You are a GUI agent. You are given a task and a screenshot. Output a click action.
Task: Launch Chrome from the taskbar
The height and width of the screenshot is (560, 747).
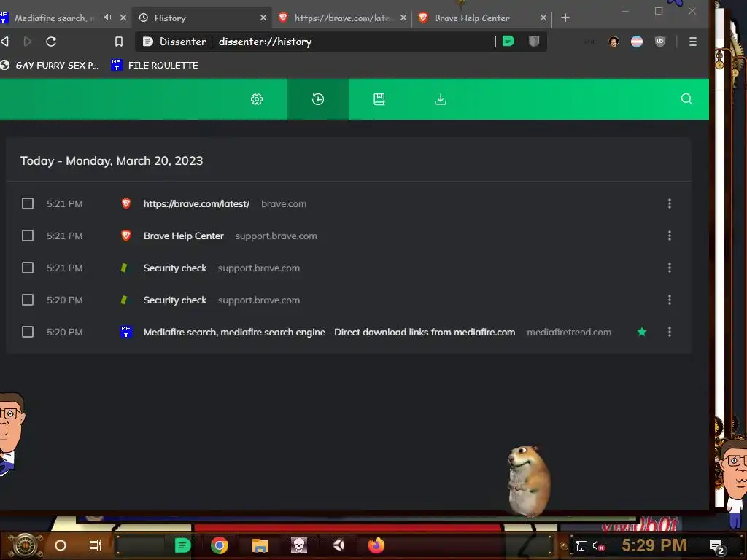tap(219, 545)
